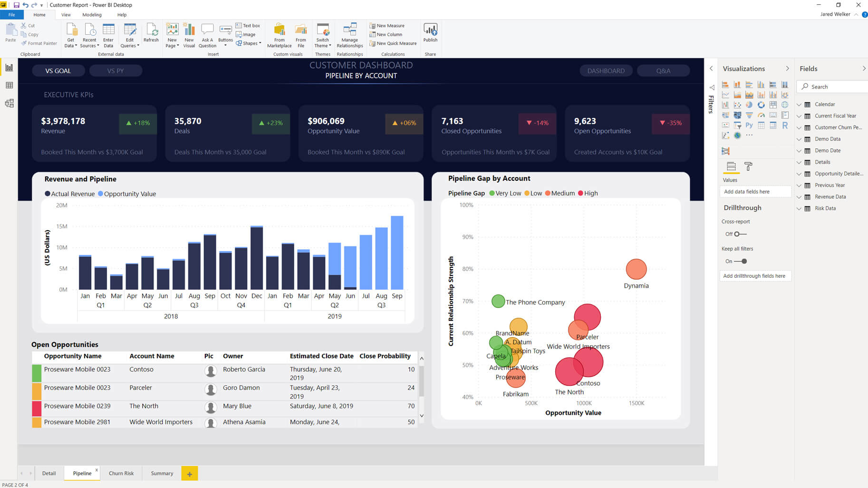868x488 pixels.
Task: Select the Python visual icon
Action: [749, 126]
